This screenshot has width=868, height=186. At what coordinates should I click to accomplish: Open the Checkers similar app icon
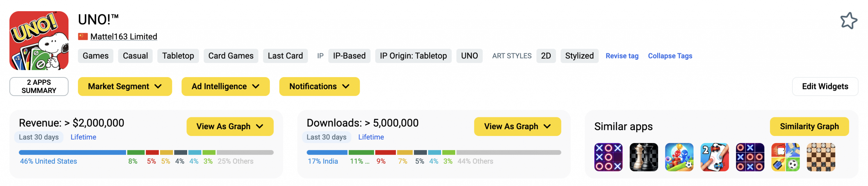821,157
